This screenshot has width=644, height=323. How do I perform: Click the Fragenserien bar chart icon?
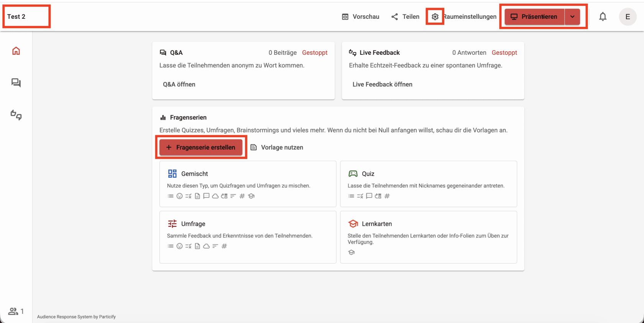tap(163, 118)
